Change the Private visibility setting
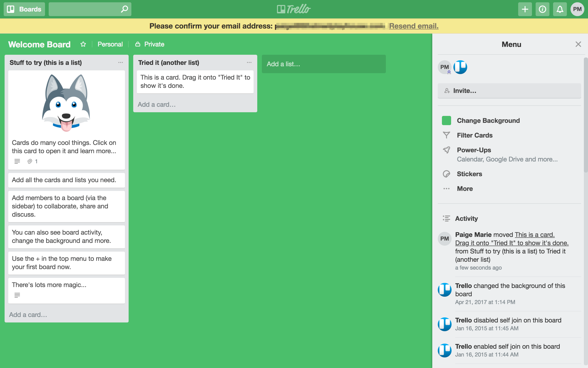The image size is (588, 368). (150, 44)
